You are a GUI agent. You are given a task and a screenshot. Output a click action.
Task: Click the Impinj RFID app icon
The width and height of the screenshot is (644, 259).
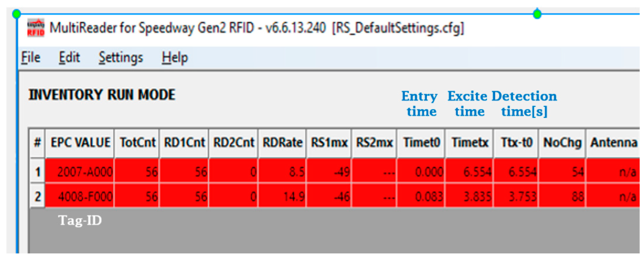(36, 28)
